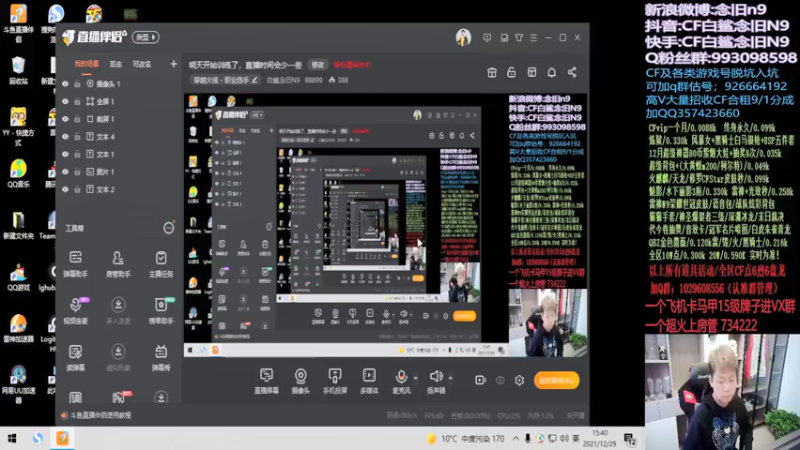The image size is (800, 450).
Task: Click the 直播伴侣 taskbar icon
Action: pyautogui.click(x=62, y=438)
